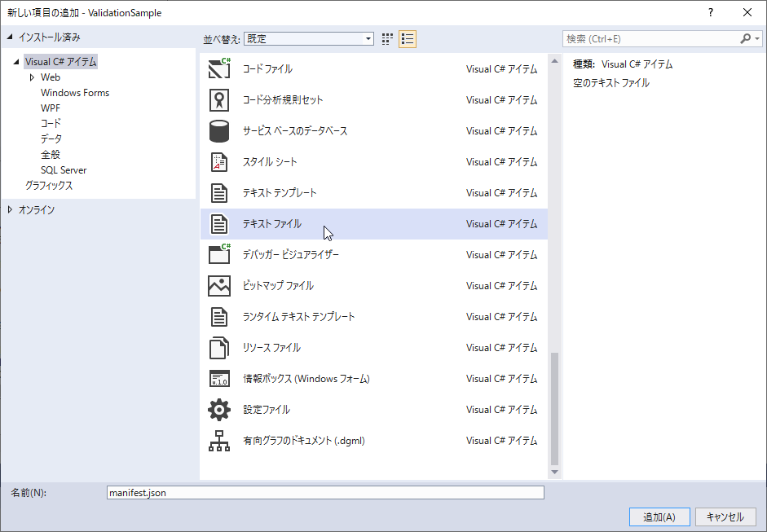Switch to small icons view mode
Screen dimensions: 767x532
pos(386,38)
